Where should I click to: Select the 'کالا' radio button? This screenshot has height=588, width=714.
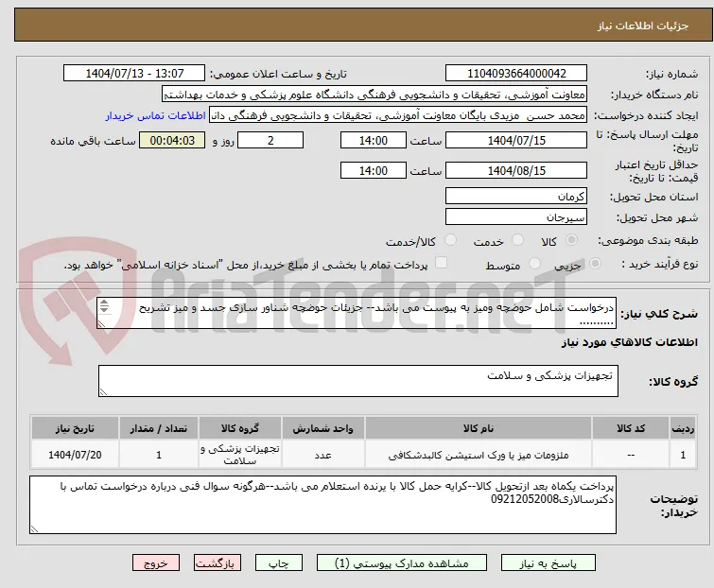tap(571, 240)
